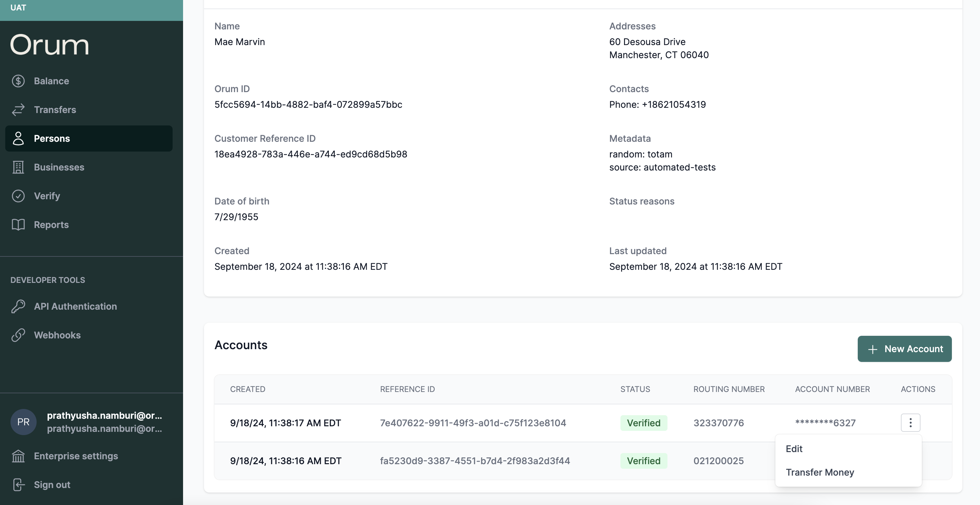Select Edit from the actions menu
This screenshot has height=505, width=980.
tap(794, 449)
